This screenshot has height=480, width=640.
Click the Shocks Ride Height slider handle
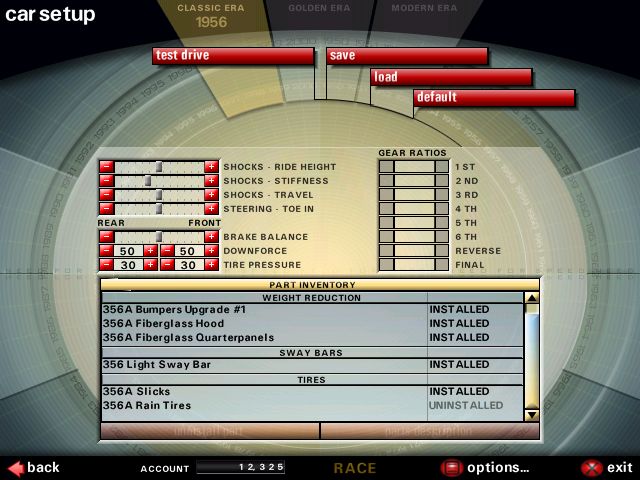pos(159,167)
